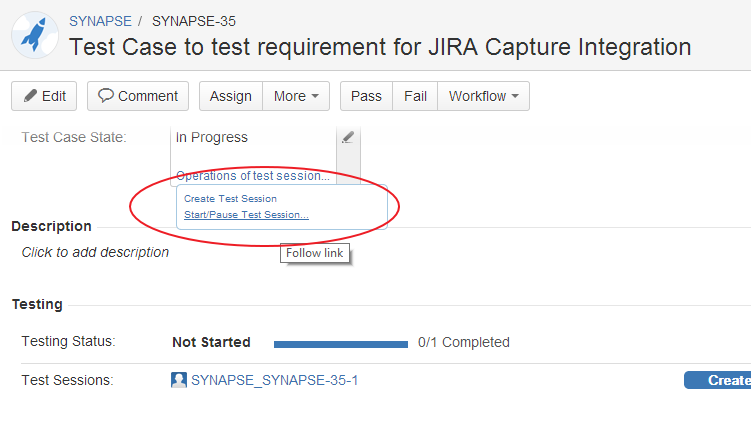Expand the More dropdown menu
The image size is (751, 430).
(x=296, y=96)
